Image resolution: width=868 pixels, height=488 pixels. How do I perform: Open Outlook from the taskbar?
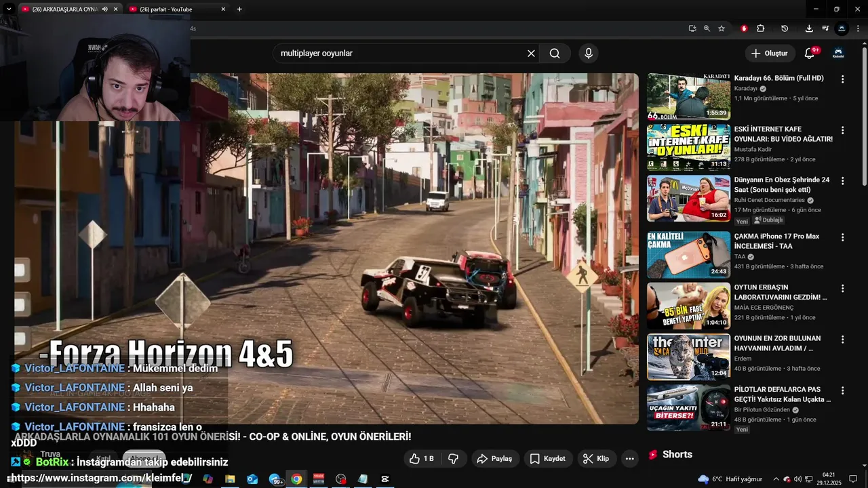point(252,479)
